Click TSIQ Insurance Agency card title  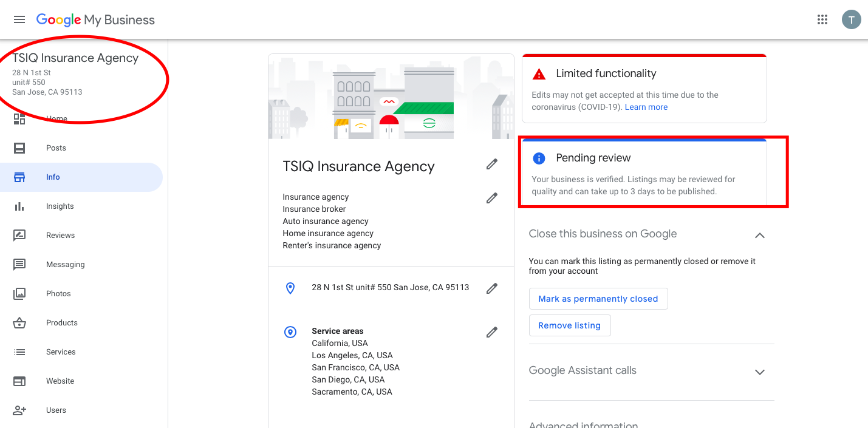(359, 167)
